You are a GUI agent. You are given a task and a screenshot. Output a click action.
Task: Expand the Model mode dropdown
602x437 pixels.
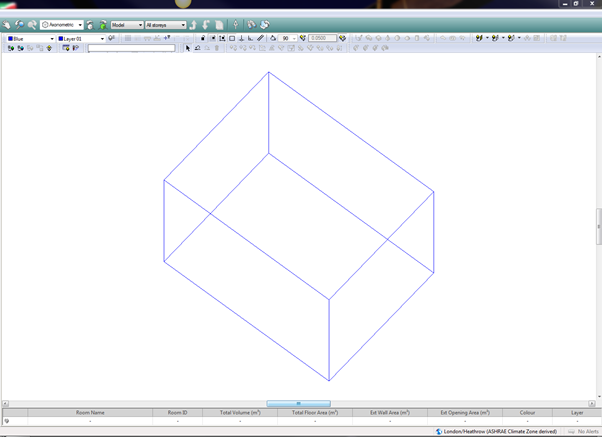tap(126, 24)
